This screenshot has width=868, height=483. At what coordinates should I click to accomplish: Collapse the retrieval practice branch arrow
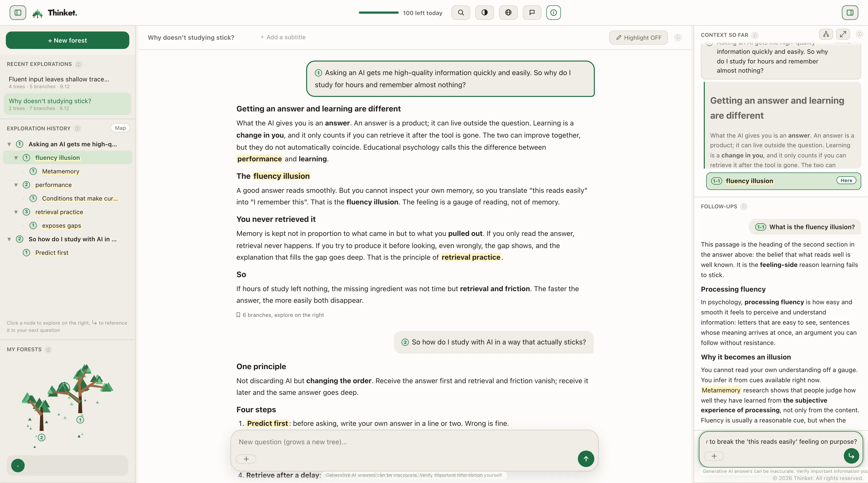click(x=16, y=212)
